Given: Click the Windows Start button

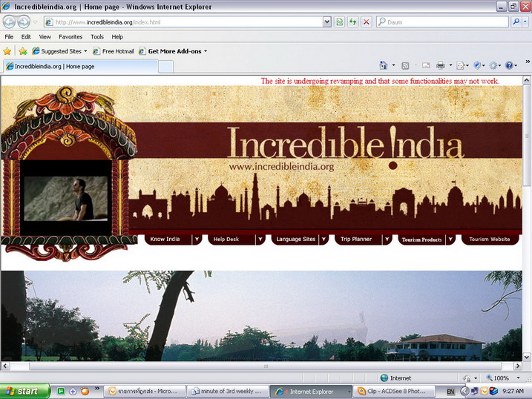Looking at the screenshot, I should click(24, 391).
